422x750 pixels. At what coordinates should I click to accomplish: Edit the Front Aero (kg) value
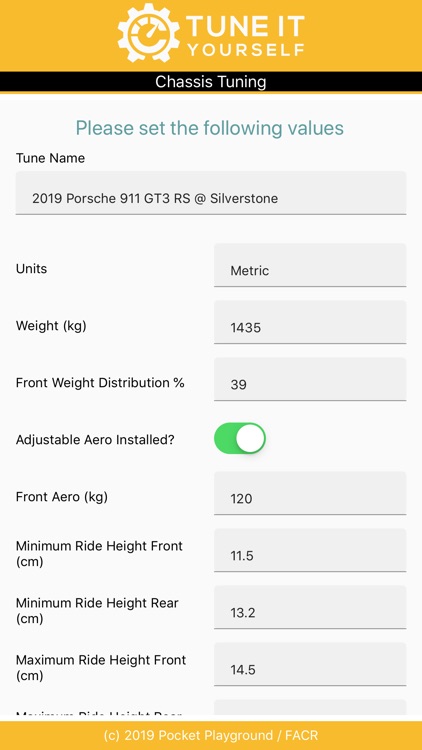coord(310,493)
